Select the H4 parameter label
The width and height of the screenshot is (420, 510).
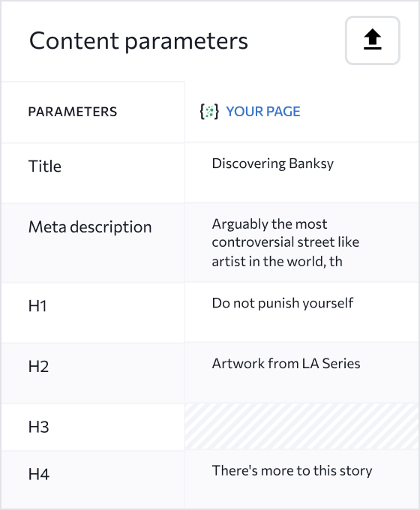39,474
